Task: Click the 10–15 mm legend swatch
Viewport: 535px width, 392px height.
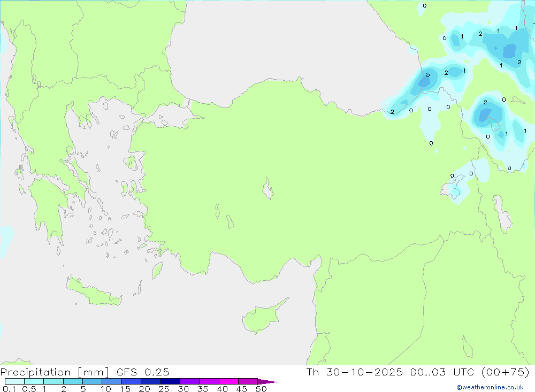Action: [112, 381]
